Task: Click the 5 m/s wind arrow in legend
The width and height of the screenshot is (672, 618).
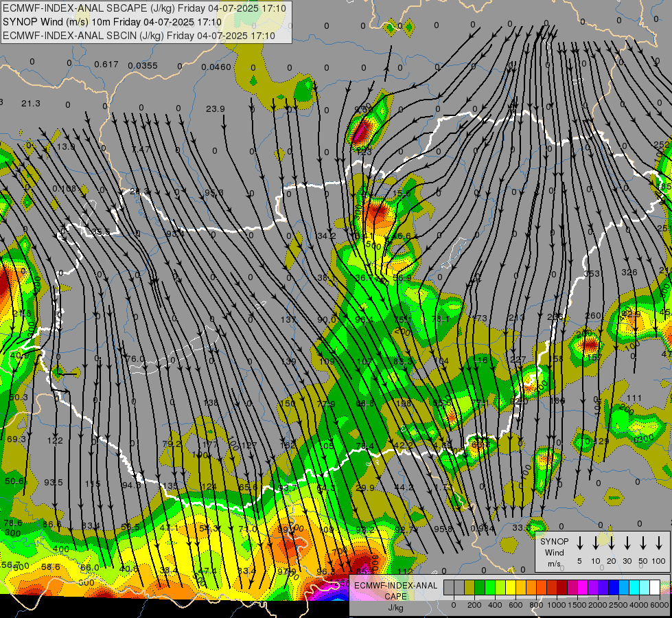Action: click(579, 543)
